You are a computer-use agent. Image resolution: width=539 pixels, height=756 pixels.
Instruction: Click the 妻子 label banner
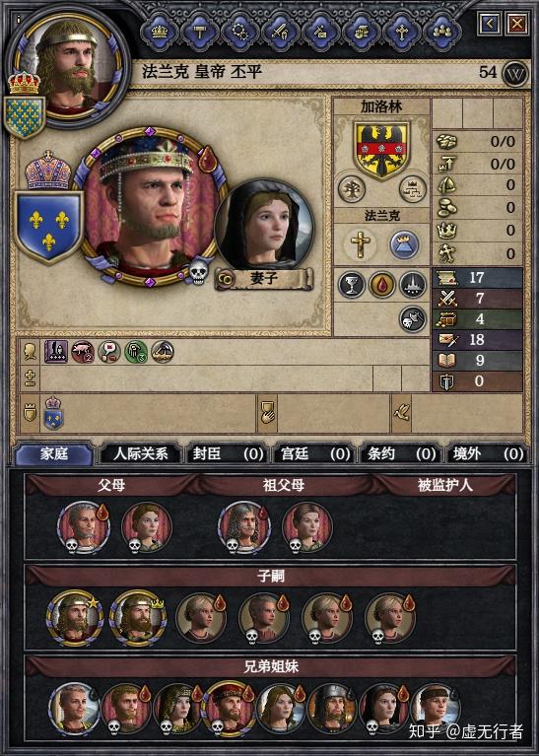263,279
